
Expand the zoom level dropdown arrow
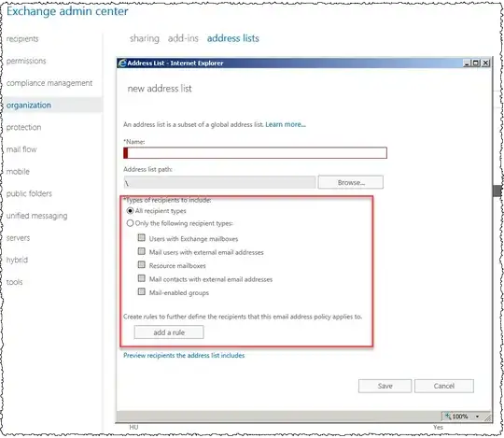pos(477,417)
